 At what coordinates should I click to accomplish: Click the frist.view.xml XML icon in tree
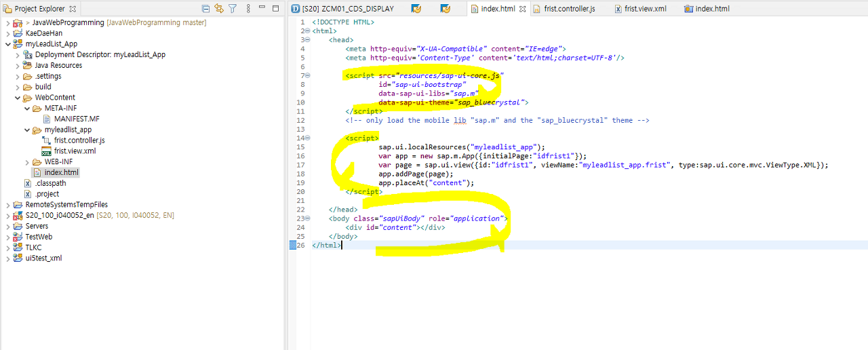(x=47, y=151)
